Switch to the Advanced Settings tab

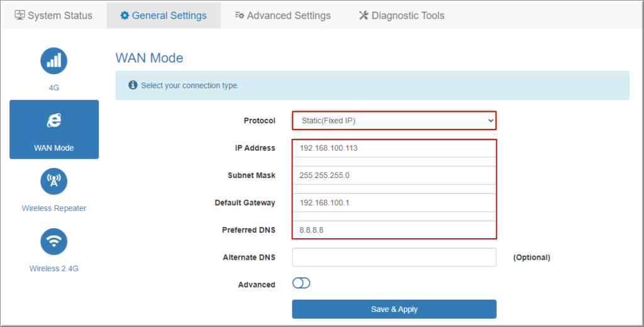click(x=282, y=15)
